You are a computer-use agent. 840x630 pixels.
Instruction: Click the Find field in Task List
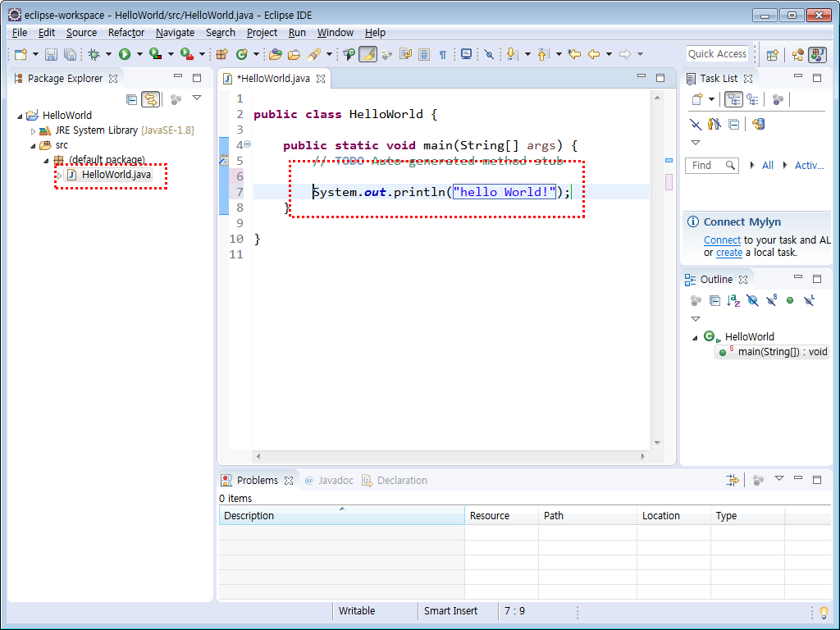pos(711,166)
